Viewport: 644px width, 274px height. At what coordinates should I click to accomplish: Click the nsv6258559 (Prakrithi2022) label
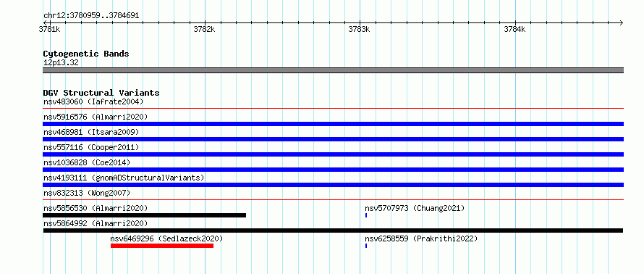coord(421,238)
